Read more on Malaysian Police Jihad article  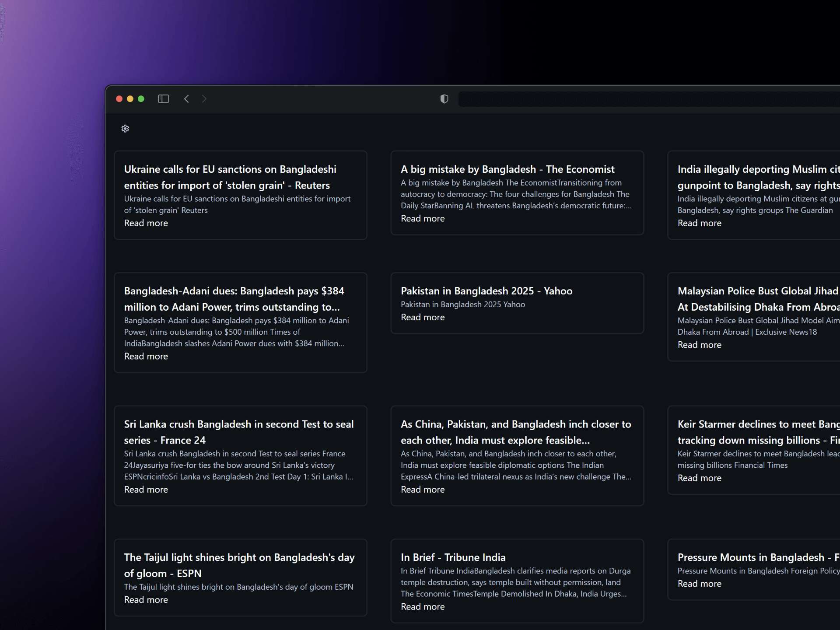click(x=699, y=345)
